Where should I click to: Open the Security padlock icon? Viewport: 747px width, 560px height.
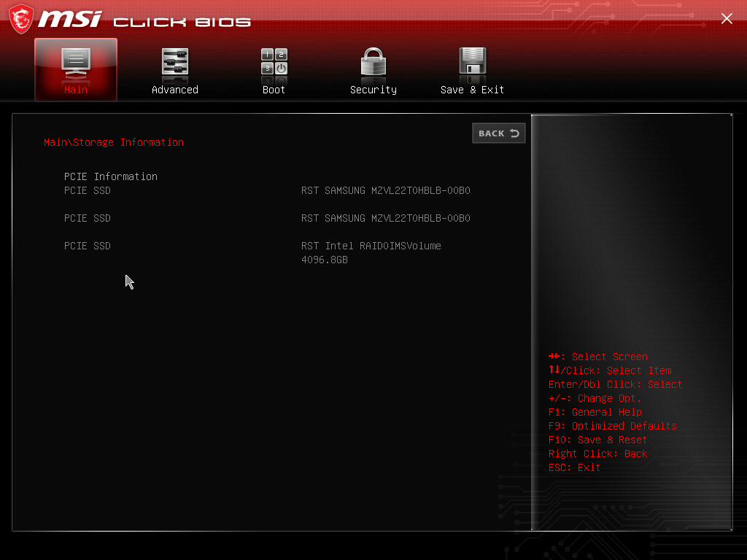point(373,62)
